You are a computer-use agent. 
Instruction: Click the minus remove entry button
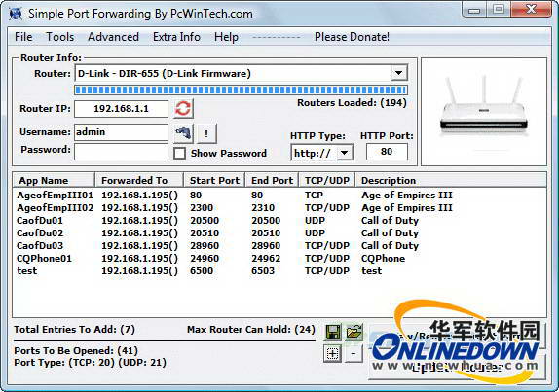[354, 353]
